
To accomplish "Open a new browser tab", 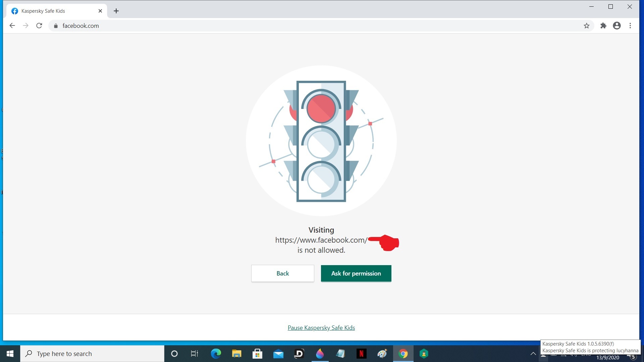I will [116, 11].
